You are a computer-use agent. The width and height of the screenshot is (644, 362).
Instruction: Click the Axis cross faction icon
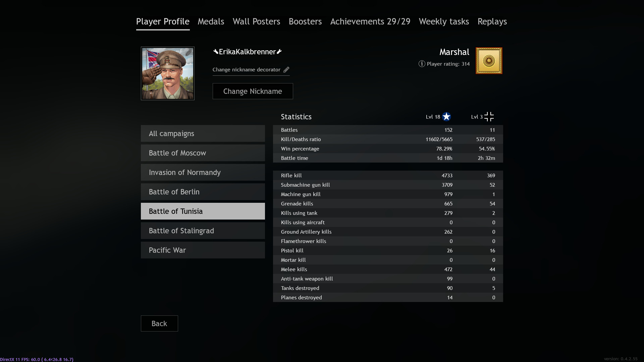coord(489,117)
